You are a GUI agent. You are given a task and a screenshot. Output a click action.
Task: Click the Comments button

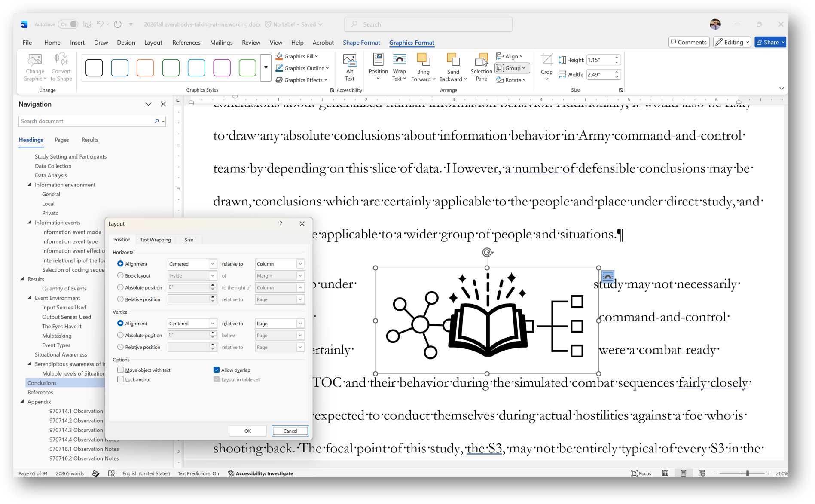click(x=689, y=42)
